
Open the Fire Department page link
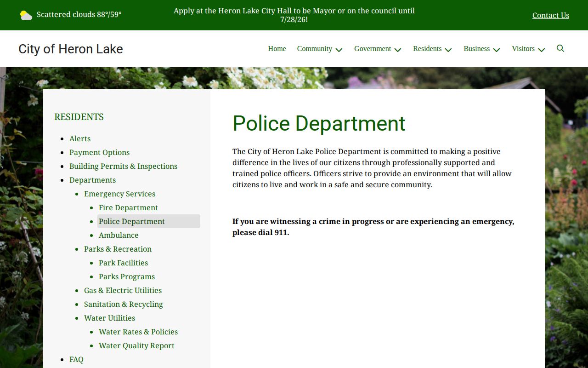[128, 207]
